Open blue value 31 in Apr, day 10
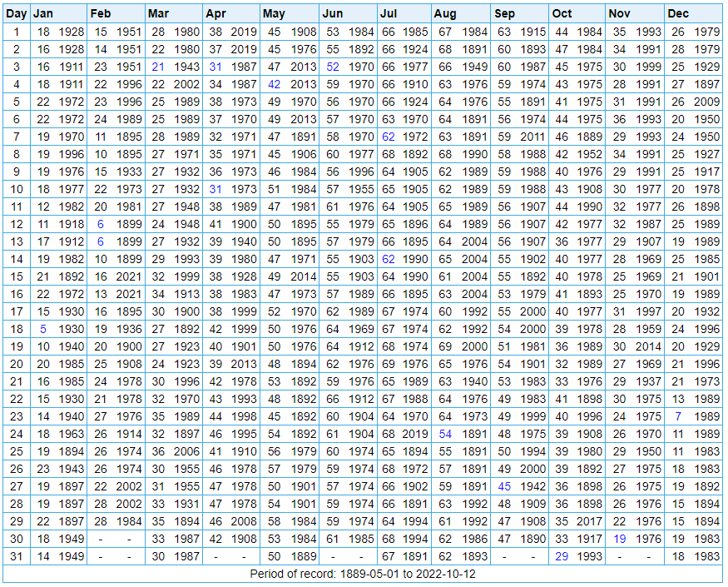Screen dimensions: 728x587 [215, 189]
